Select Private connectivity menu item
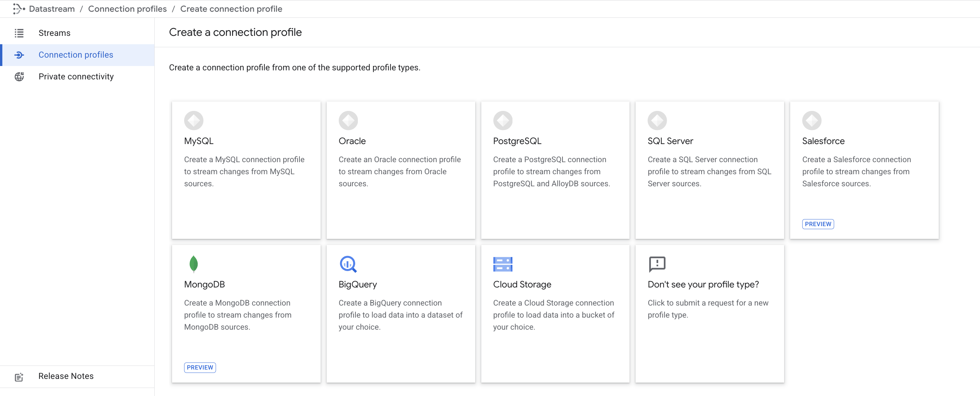The height and width of the screenshot is (396, 980). (76, 77)
